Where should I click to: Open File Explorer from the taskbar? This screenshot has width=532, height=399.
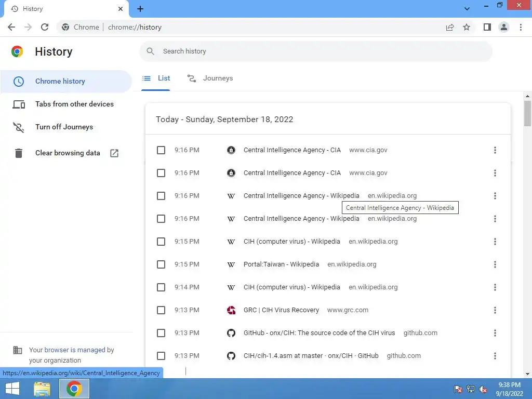tap(42, 389)
